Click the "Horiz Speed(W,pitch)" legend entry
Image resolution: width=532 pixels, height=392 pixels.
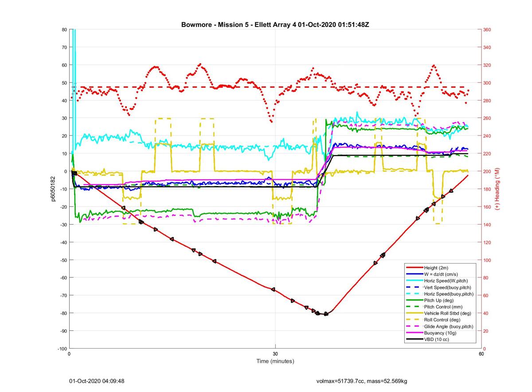446,281
